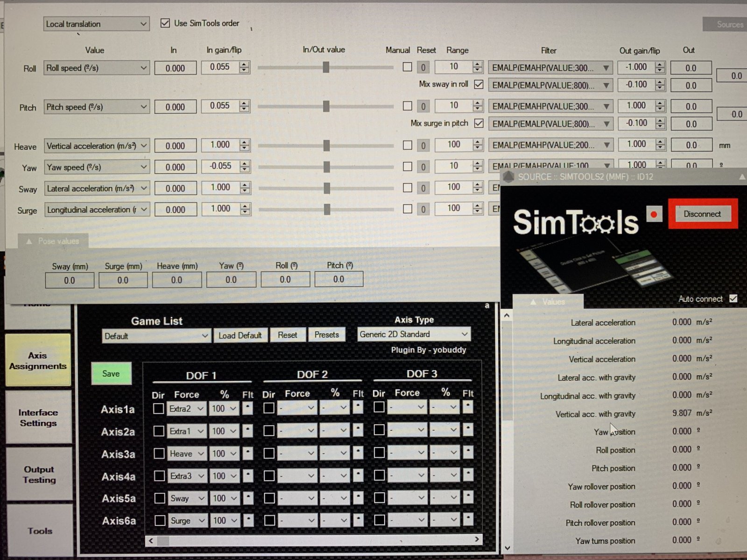
Task: Collapse the Pose values section
Action: coord(53,241)
